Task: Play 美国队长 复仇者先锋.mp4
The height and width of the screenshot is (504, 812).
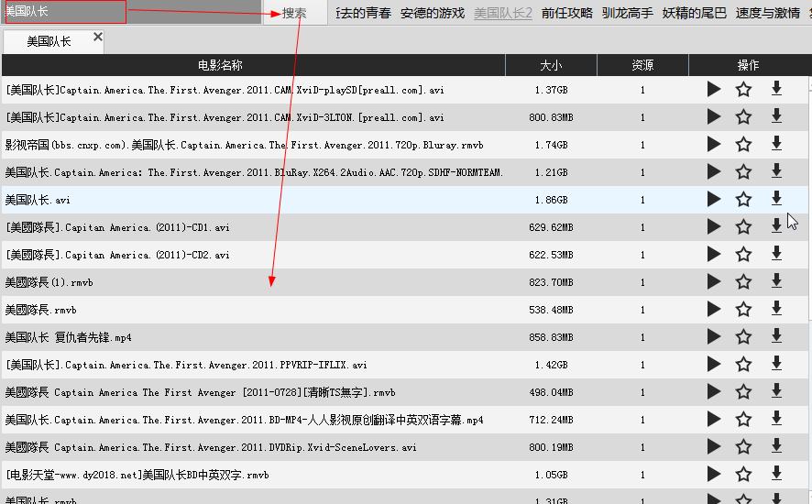Action: 714,336
